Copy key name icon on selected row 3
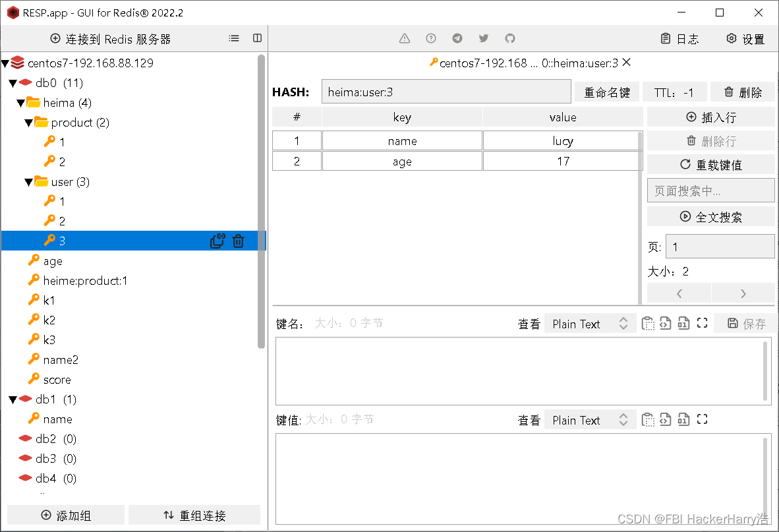The height and width of the screenshot is (532, 779). pyautogui.click(x=217, y=241)
